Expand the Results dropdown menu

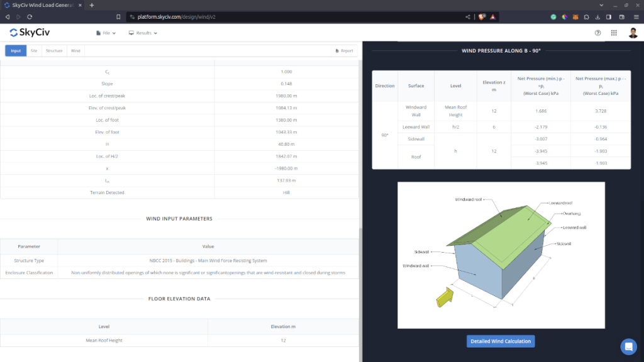tap(143, 33)
